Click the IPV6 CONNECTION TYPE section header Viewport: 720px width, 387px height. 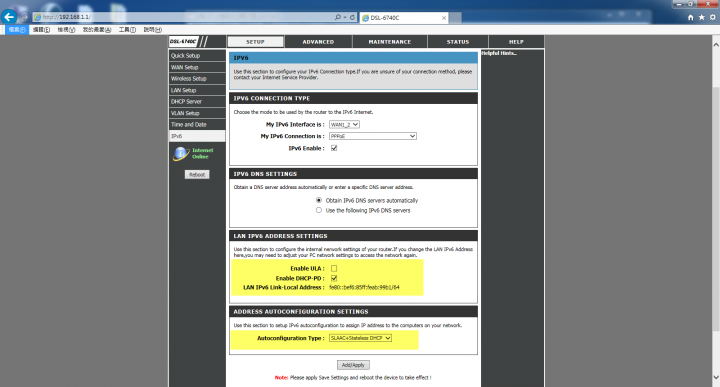click(353, 98)
